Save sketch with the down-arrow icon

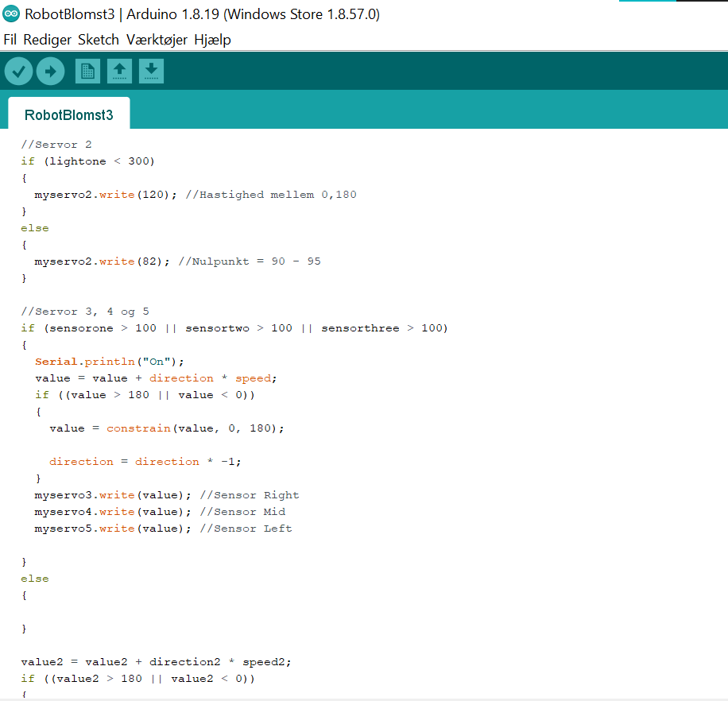(x=151, y=71)
